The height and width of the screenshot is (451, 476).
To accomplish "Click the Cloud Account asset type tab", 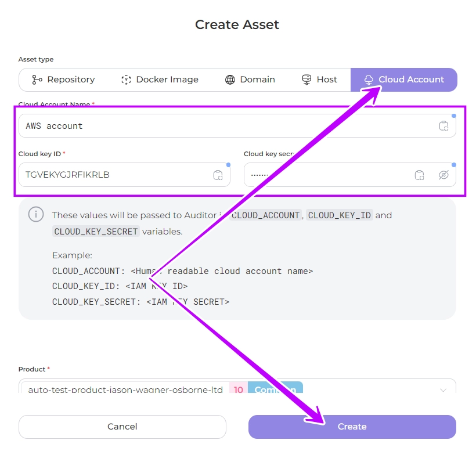I will point(404,80).
